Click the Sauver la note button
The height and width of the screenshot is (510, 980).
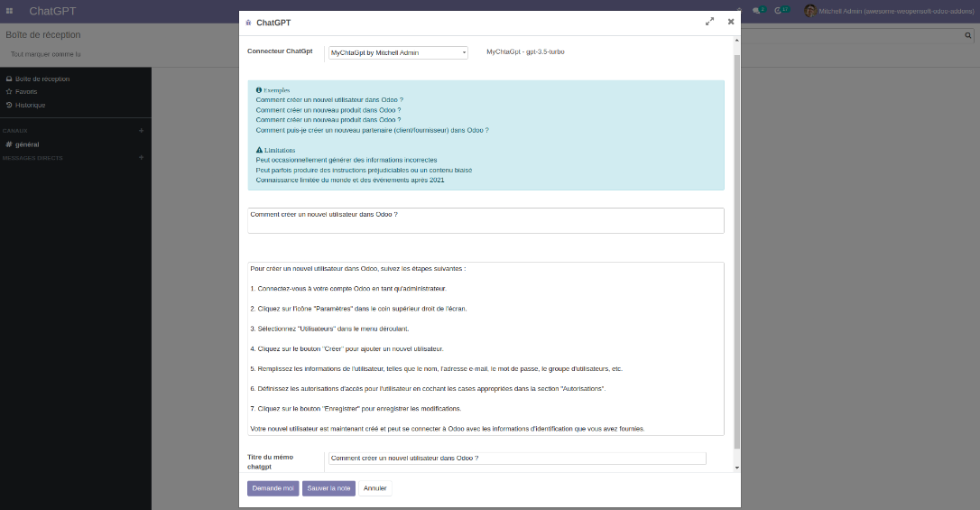pyautogui.click(x=328, y=488)
